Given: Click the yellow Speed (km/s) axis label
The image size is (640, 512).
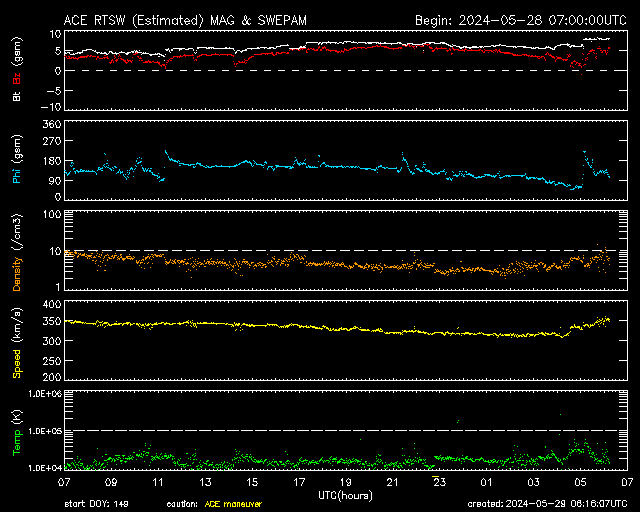Looking at the screenshot, I should tap(17, 340).
